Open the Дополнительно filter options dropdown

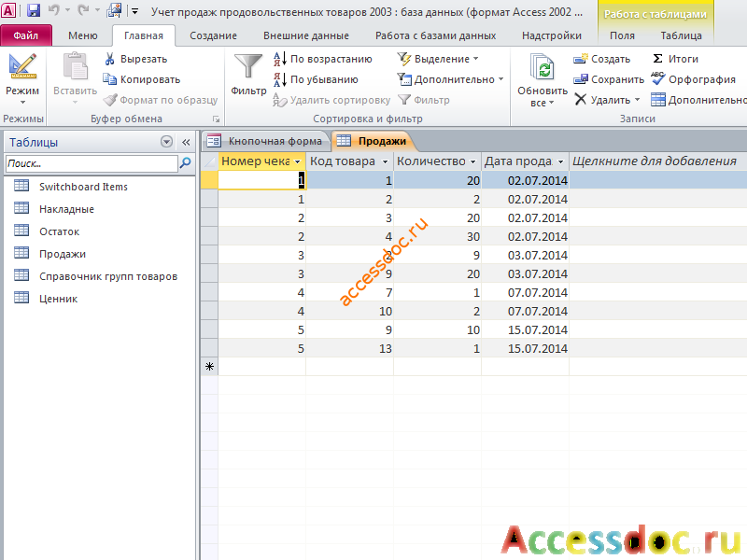click(x=450, y=79)
